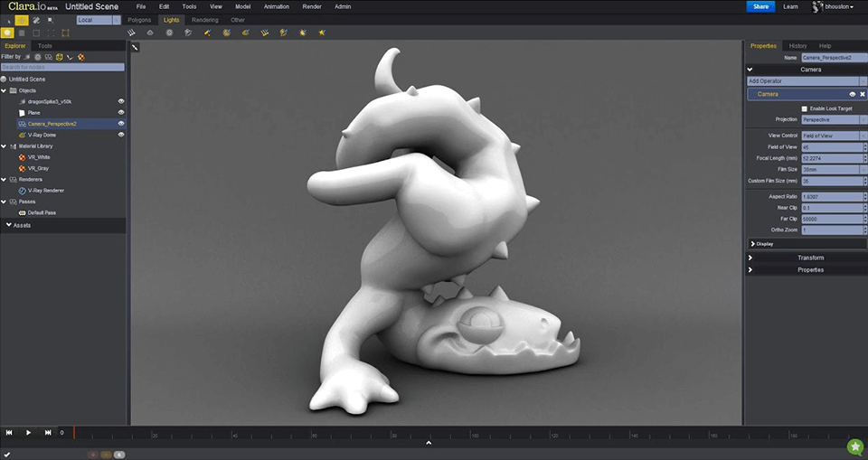Switch to the Tools tab
The image size is (868, 460).
(45, 46)
